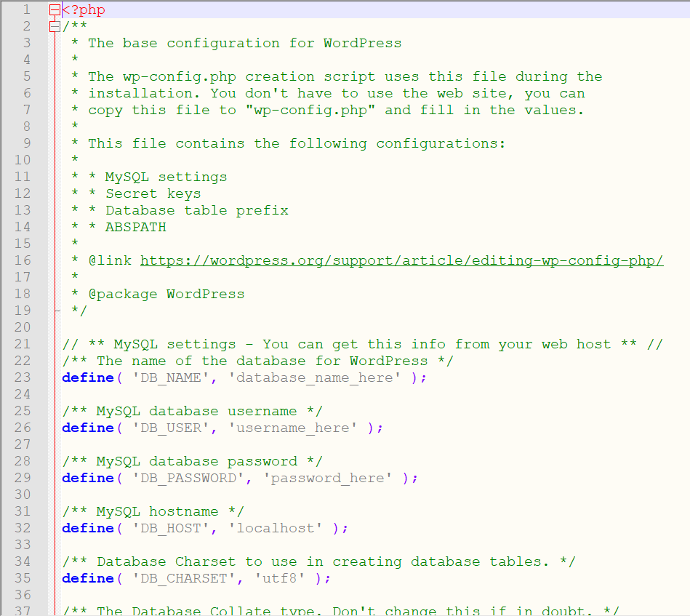Click the 'password_here' string value

coord(327,478)
